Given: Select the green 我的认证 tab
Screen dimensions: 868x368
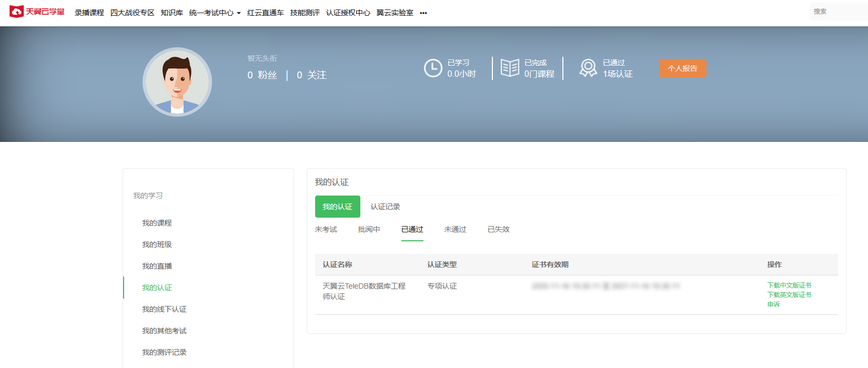Looking at the screenshot, I should pyautogui.click(x=338, y=207).
